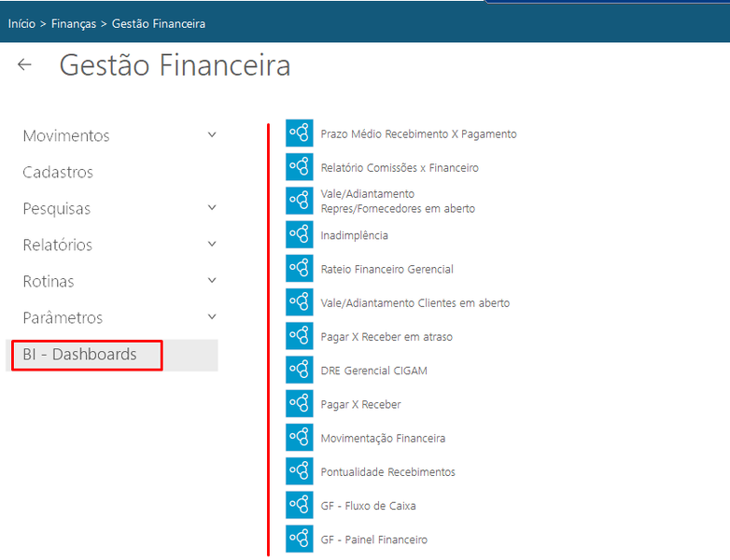Select the BI - Dashboards menu item

click(x=112, y=355)
